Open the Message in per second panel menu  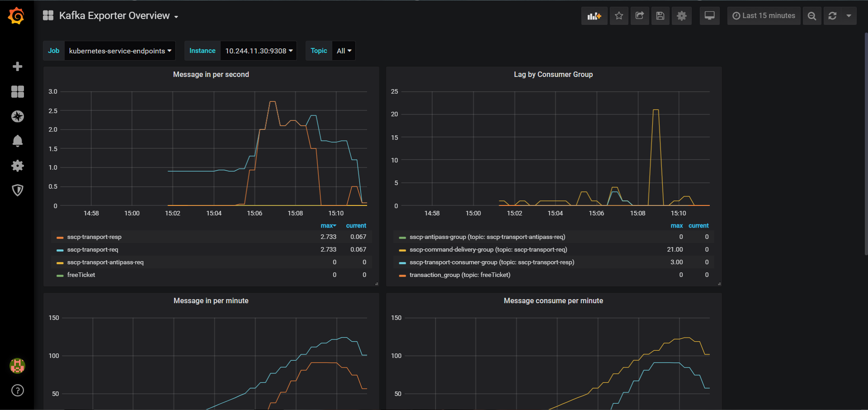pos(211,75)
